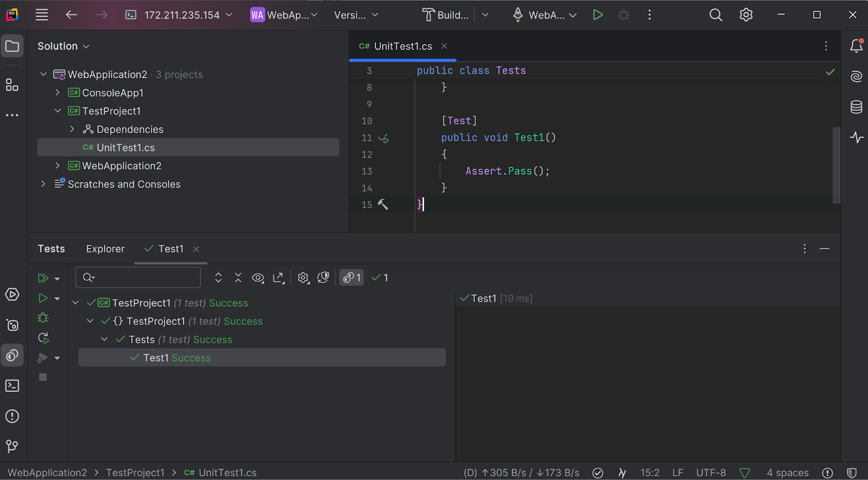This screenshot has width=868, height=480.
Task: Open the Services tool window icon
Action: 12,325
